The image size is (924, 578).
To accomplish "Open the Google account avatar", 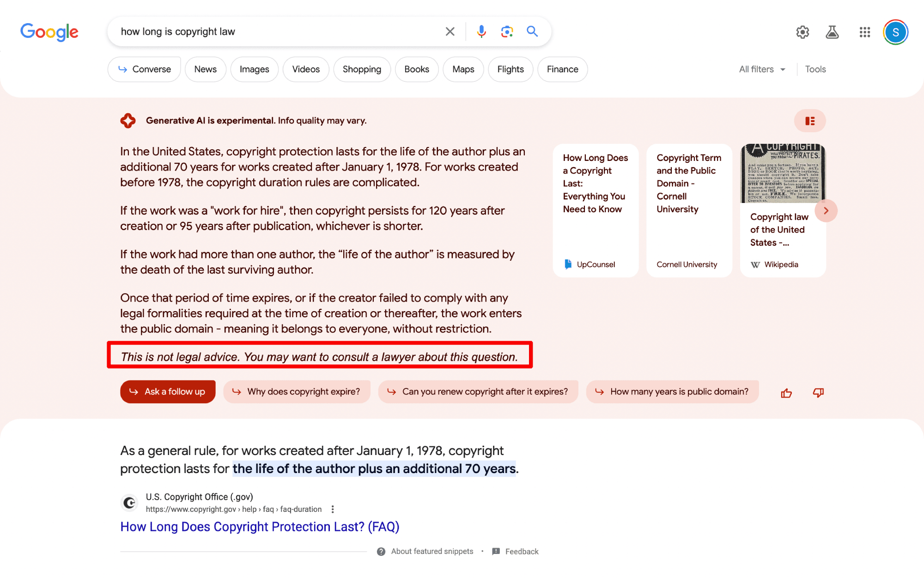I will point(895,32).
